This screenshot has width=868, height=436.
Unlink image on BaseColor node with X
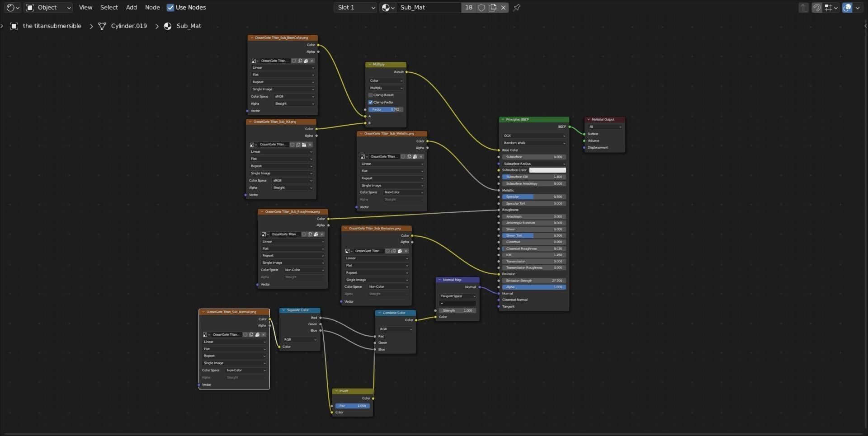tap(311, 61)
